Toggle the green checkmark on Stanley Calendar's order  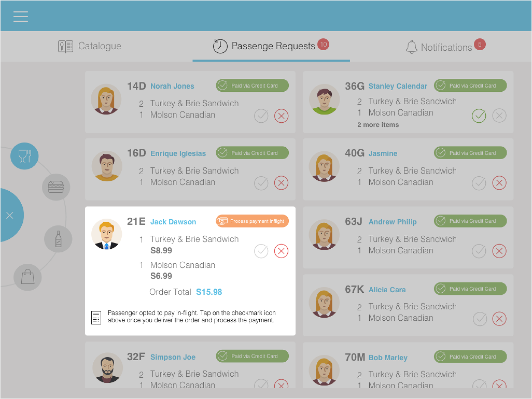coord(479,116)
